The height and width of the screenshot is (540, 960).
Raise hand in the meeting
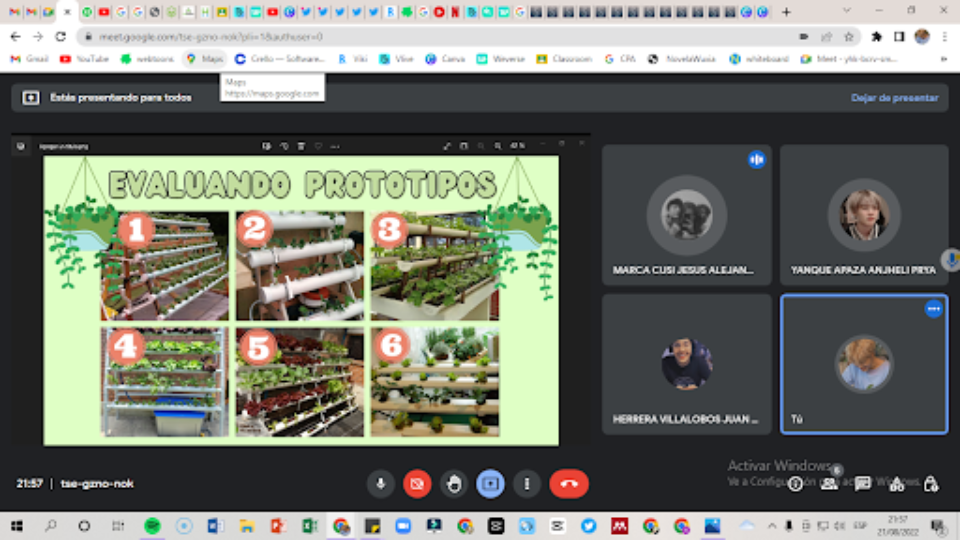[454, 484]
